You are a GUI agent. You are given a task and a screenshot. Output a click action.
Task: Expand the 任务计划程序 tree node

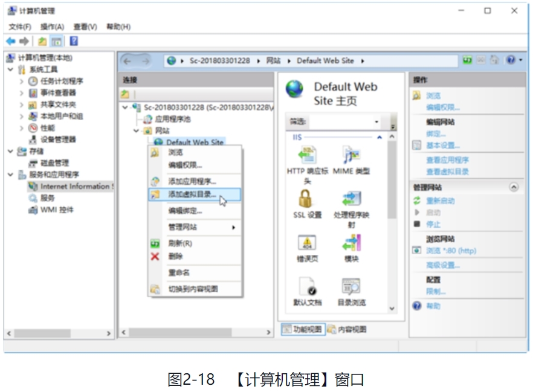point(21,81)
